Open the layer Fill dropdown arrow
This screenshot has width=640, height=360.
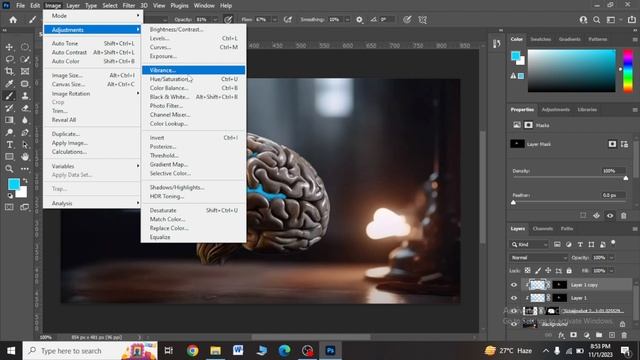[x=611, y=271]
